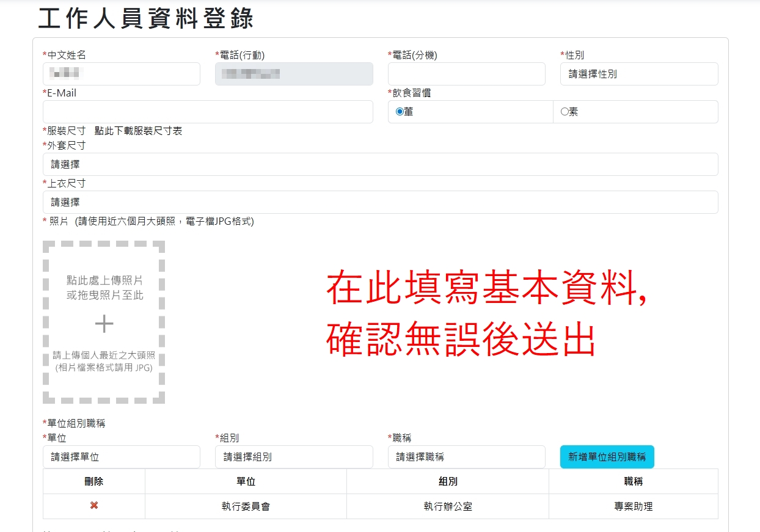Click the 執行委員會 table cell
Screen dimensions: 760x532
click(x=246, y=506)
